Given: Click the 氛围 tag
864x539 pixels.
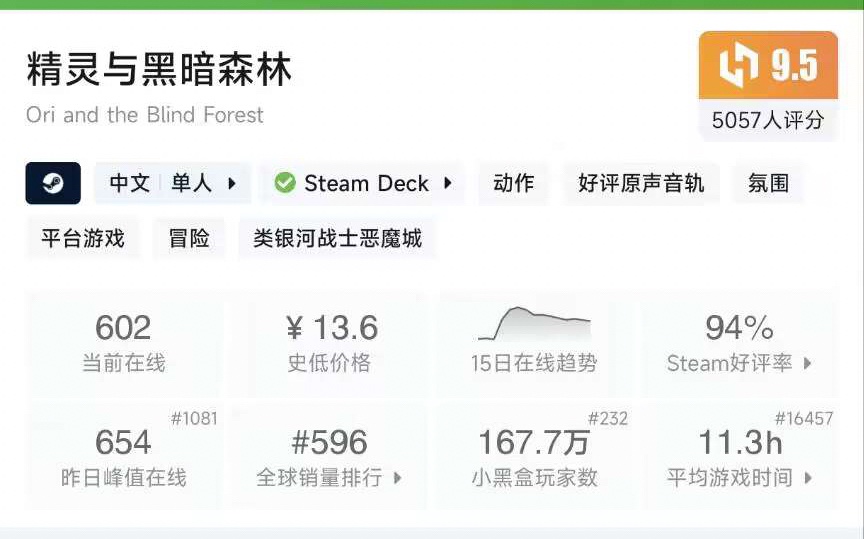Looking at the screenshot, I should [768, 184].
